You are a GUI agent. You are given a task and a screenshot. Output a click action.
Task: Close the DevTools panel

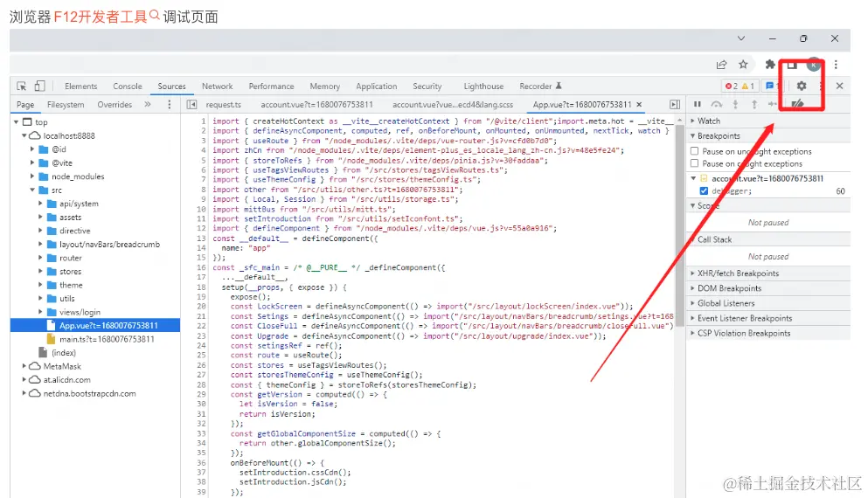point(840,86)
